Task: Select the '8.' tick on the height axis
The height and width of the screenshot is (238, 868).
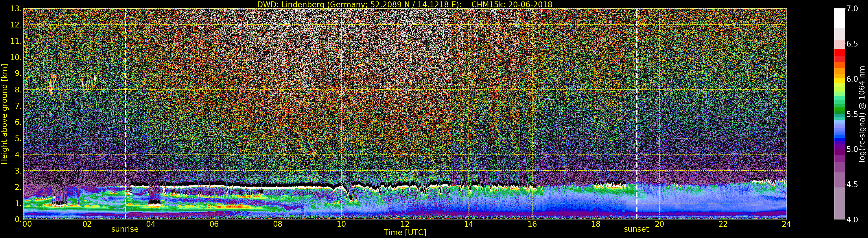Action: [18, 90]
